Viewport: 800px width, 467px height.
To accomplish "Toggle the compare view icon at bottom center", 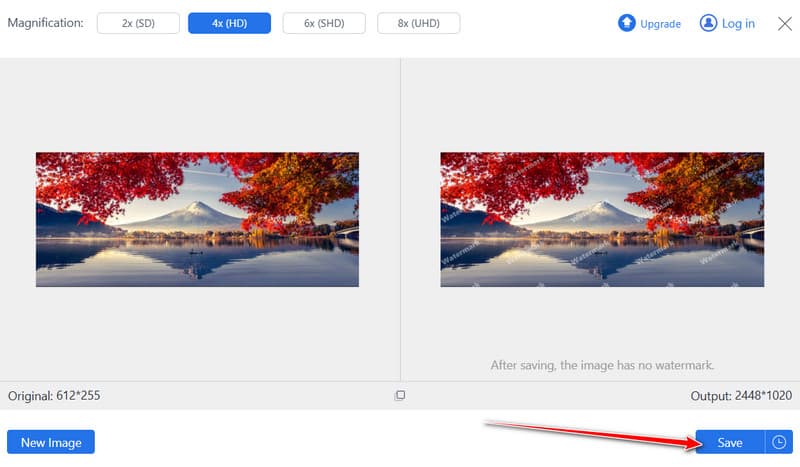I will 400,396.
